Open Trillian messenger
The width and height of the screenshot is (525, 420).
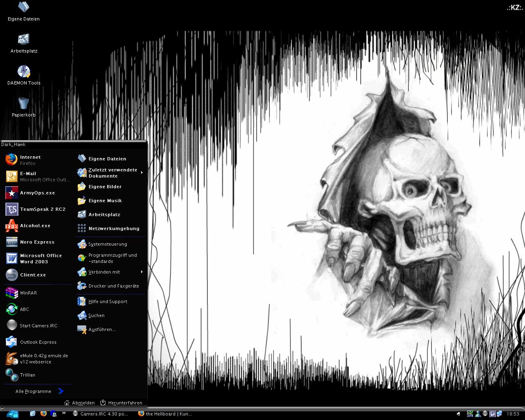tap(27, 375)
